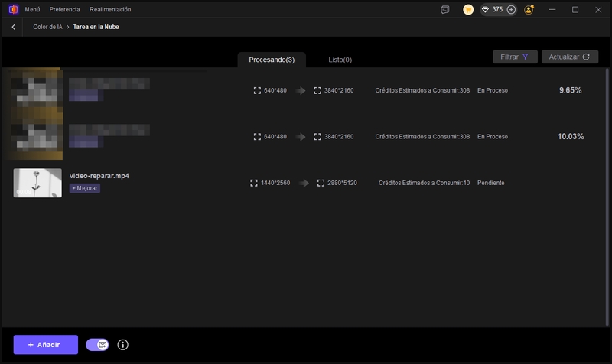The width and height of the screenshot is (612, 364).
Task: Click the Color de IA breadcrumb link
Action: 47,27
